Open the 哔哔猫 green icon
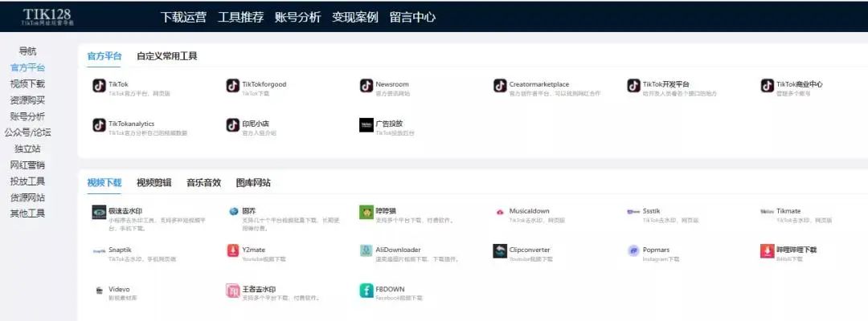This screenshot has width=868, height=321. point(366,212)
